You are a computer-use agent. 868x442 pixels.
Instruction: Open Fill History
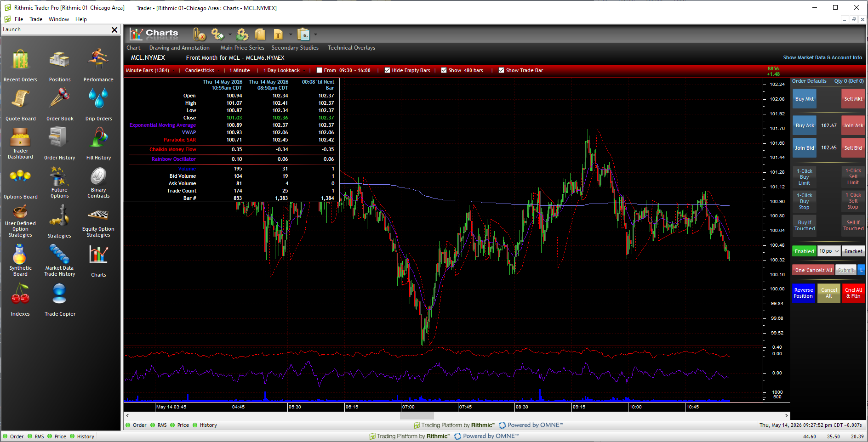[98, 143]
